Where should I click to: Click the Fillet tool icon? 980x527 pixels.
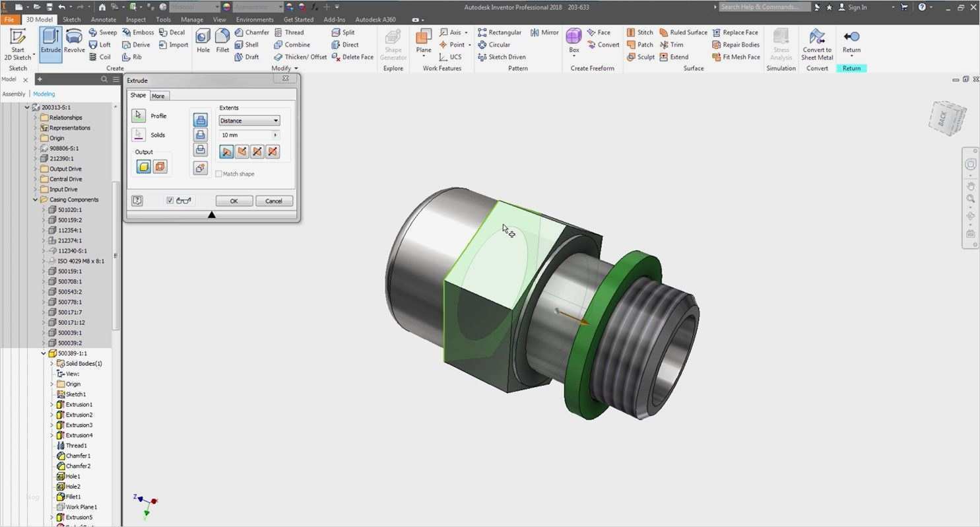[x=222, y=41]
